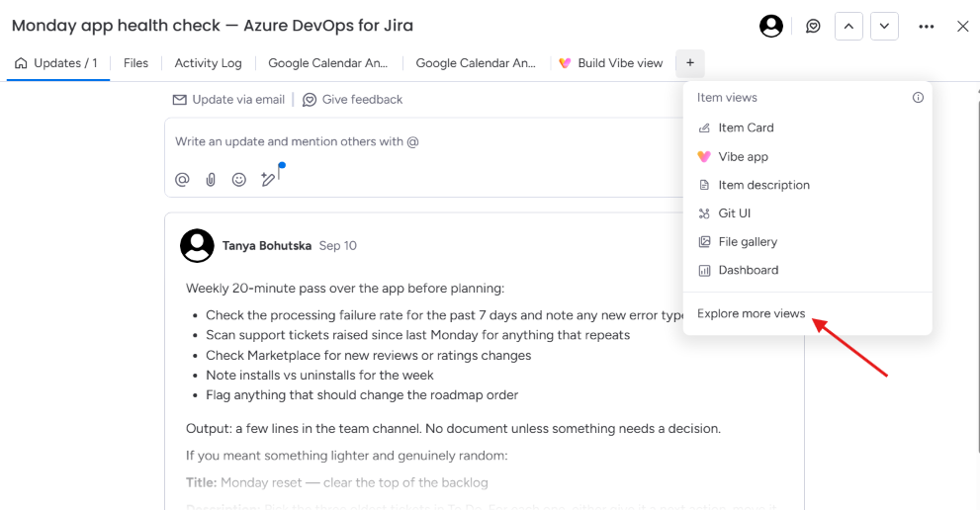
Task: Click the File gallery image icon
Action: click(x=704, y=242)
